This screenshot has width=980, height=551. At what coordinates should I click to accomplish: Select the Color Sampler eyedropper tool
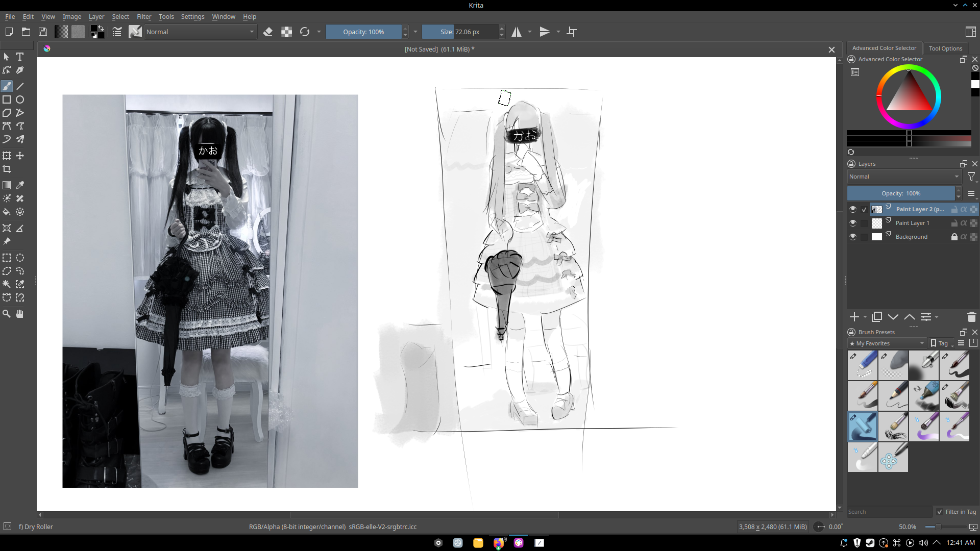click(20, 185)
